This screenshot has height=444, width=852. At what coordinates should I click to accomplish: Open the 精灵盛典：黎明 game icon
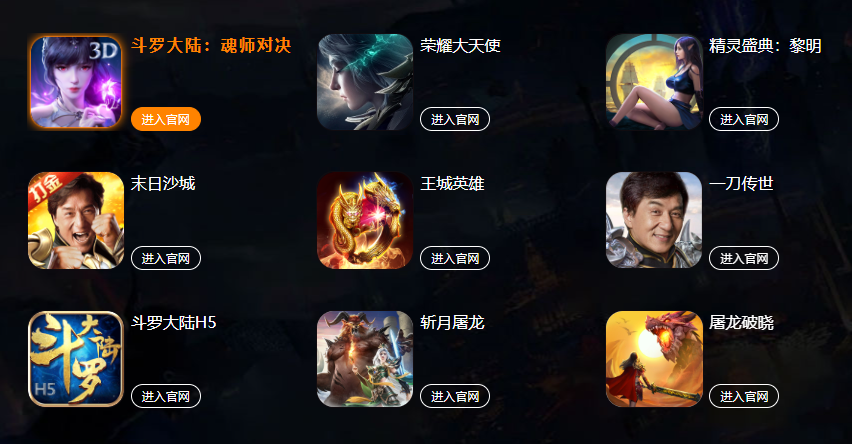coord(654,82)
